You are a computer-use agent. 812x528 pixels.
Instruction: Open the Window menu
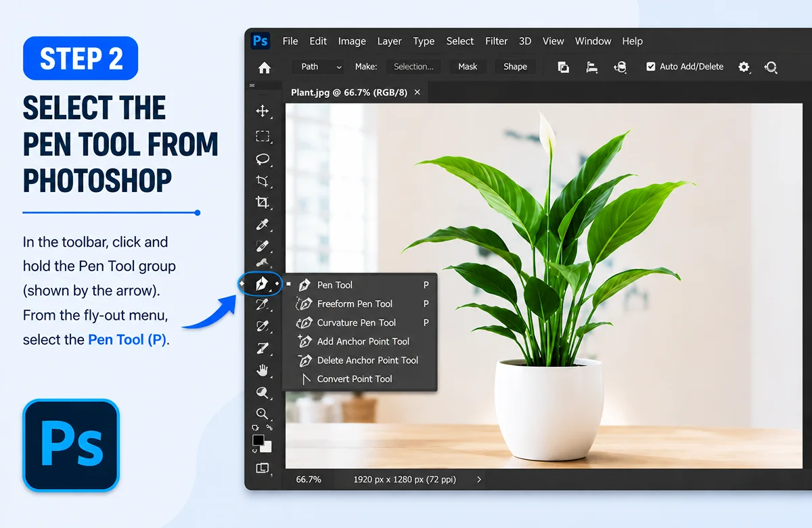(x=593, y=41)
